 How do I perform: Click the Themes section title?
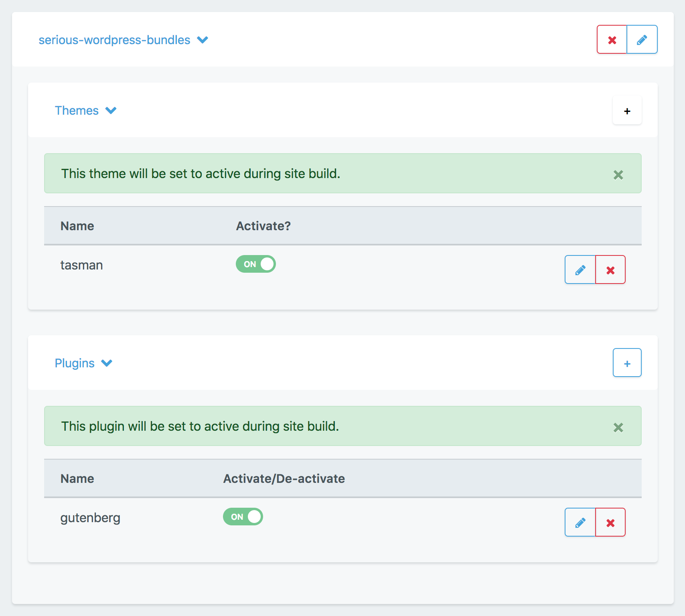coord(77,111)
